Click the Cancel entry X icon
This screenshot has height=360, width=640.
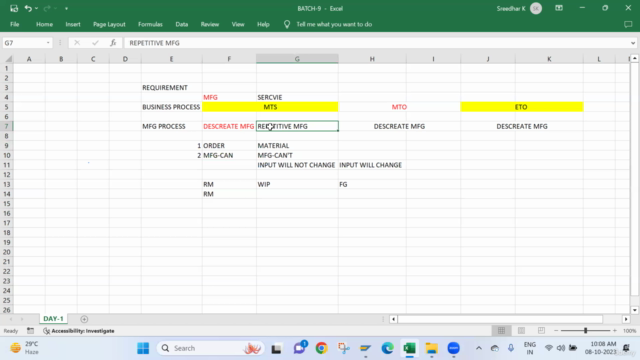[77, 43]
